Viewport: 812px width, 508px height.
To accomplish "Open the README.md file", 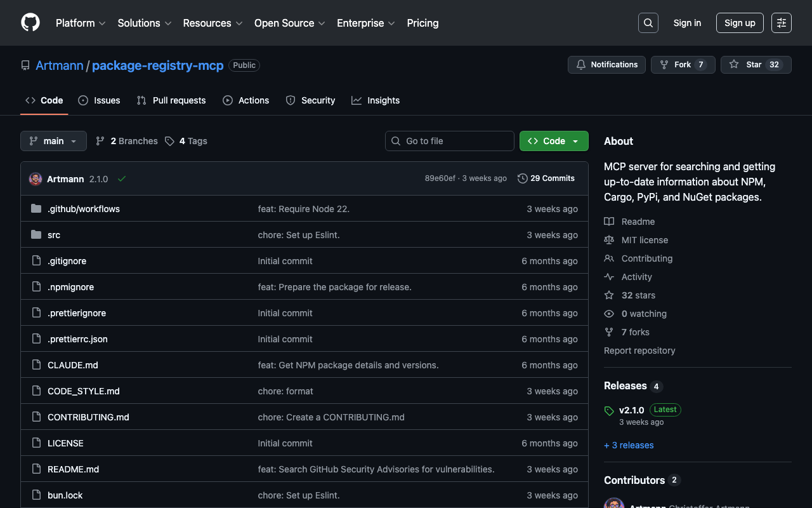I will (73, 469).
